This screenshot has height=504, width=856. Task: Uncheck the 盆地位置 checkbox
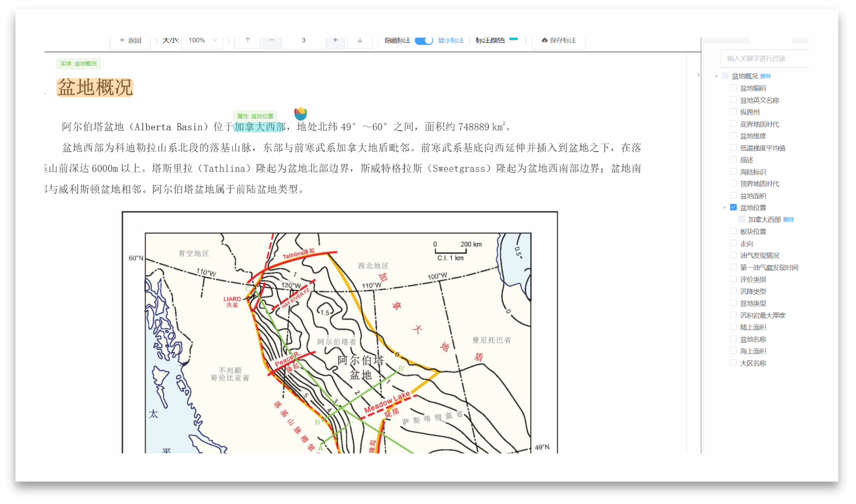733,207
